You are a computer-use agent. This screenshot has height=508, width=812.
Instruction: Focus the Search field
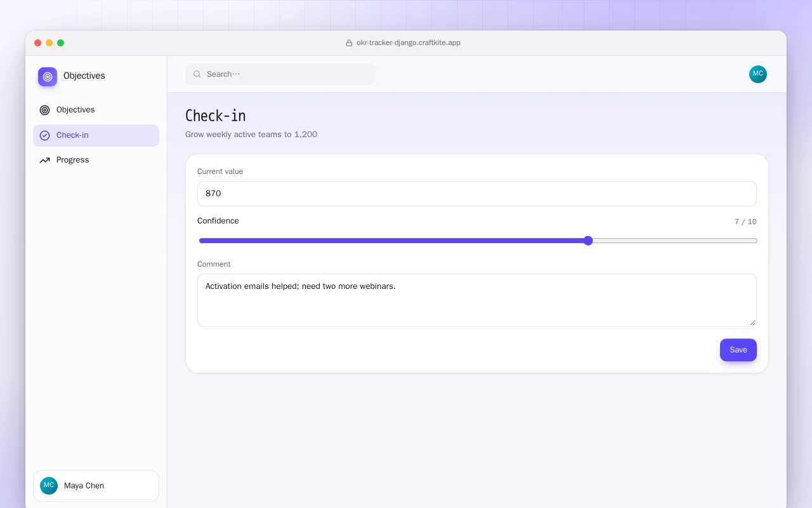(280, 74)
